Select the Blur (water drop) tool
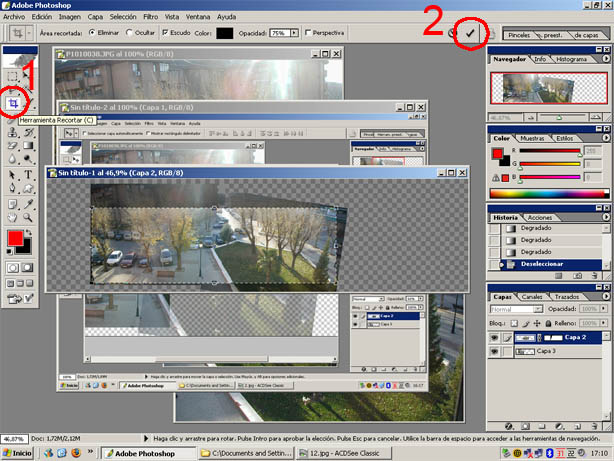Screen dimensions: 614x461 point(13,159)
